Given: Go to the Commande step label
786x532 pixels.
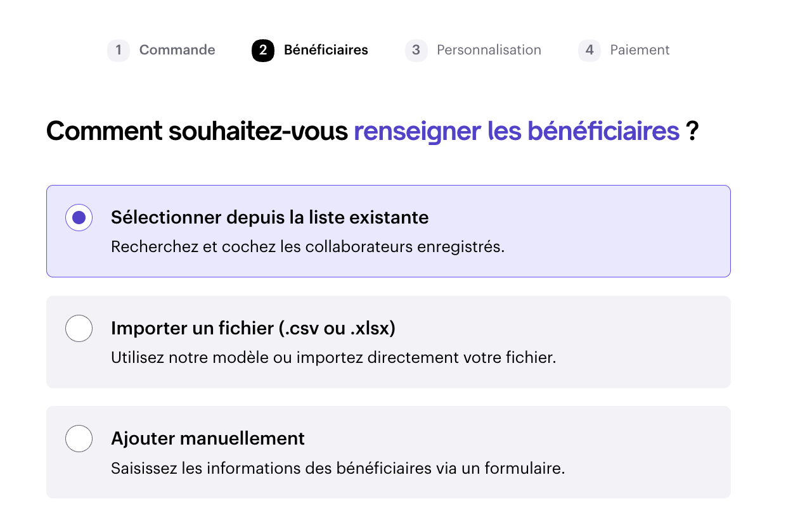Looking at the screenshot, I should (x=177, y=50).
